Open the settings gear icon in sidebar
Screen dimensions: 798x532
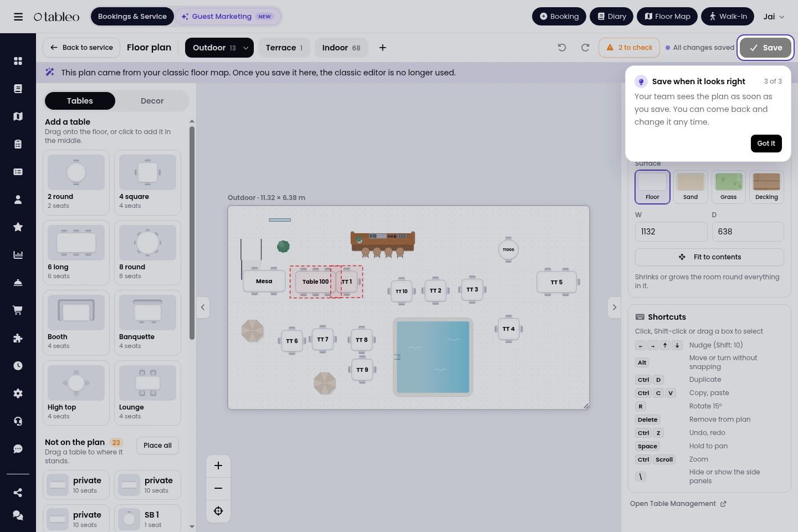(18, 393)
